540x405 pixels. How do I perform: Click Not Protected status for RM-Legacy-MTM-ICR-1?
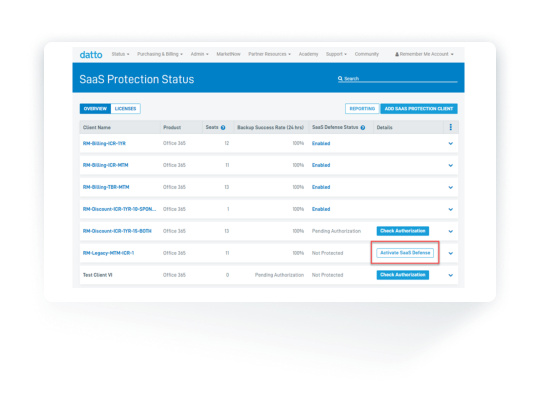click(x=328, y=253)
